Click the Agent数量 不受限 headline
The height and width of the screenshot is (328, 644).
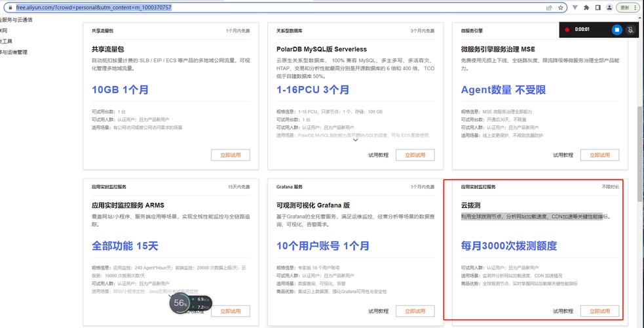pyautogui.click(x=504, y=90)
